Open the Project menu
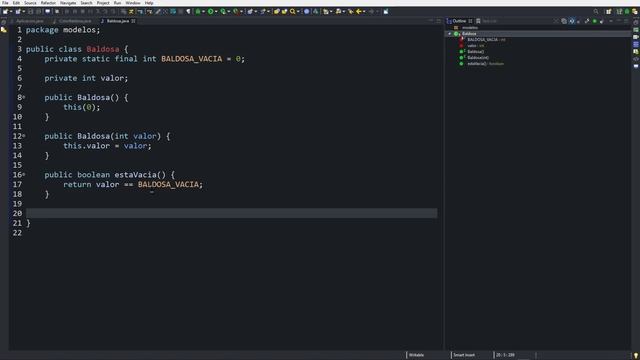Image resolution: width=640 pixels, height=360 pixels. (x=103, y=3)
